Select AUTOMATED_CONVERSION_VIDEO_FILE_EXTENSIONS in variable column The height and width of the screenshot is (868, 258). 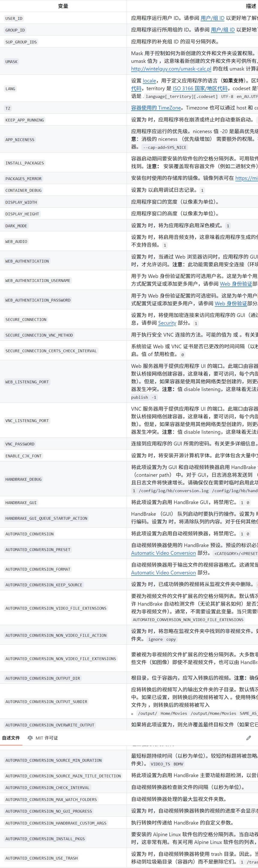[56, 608]
